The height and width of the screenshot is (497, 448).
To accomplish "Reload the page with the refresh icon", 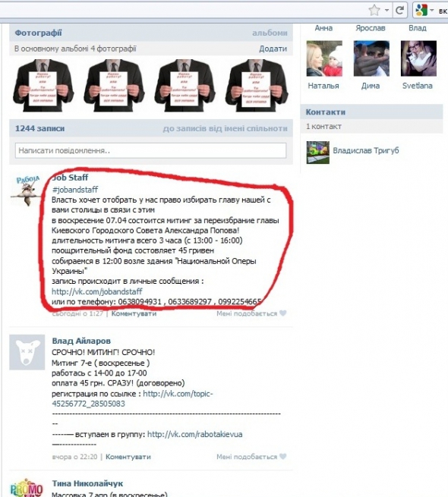I will point(399,11).
